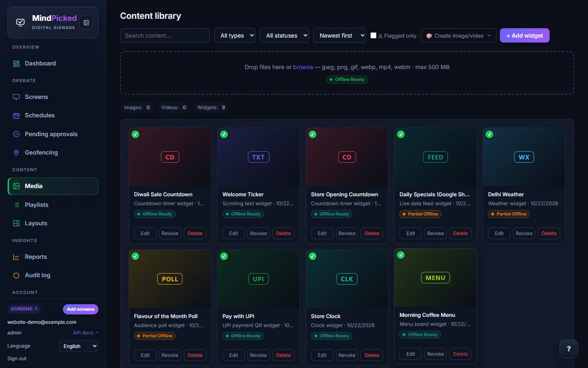Screen dimensions: 588x368
Task: Open the Audit log
Action: tap(53, 275)
